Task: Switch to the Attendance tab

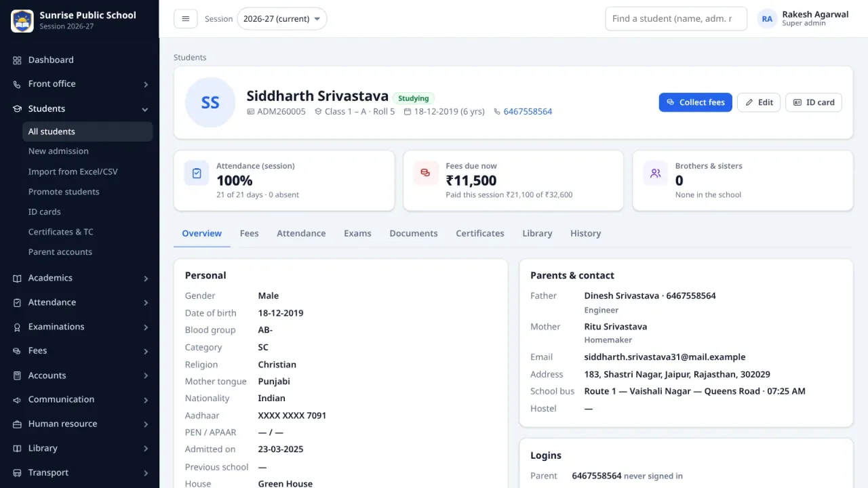Action: click(x=301, y=233)
